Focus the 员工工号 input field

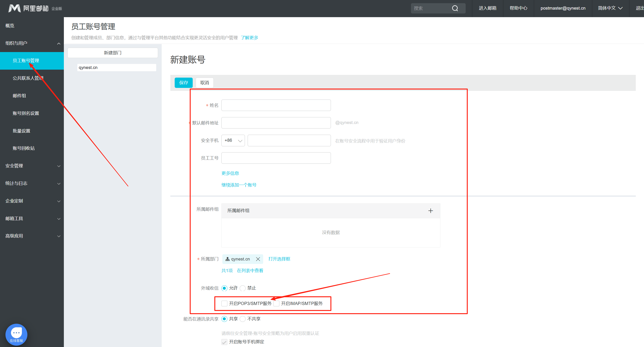coord(276,158)
